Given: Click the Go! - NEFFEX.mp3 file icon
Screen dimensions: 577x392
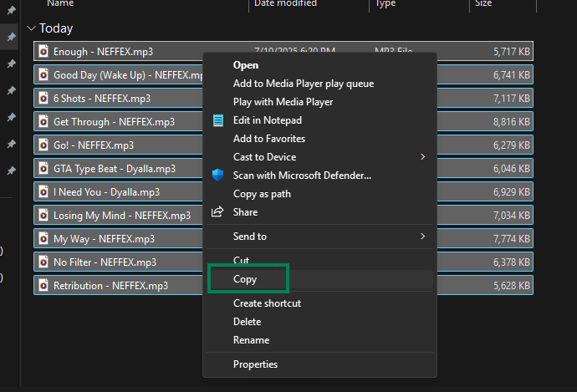Looking at the screenshot, I should [43, 145].
